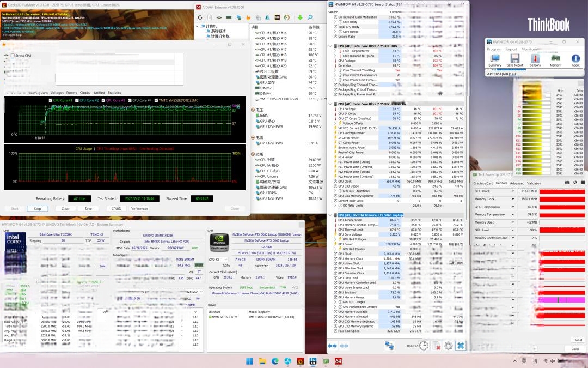Collapse the NVIDIA GeForce RTX 5060 Laptop sensor group

330,215
